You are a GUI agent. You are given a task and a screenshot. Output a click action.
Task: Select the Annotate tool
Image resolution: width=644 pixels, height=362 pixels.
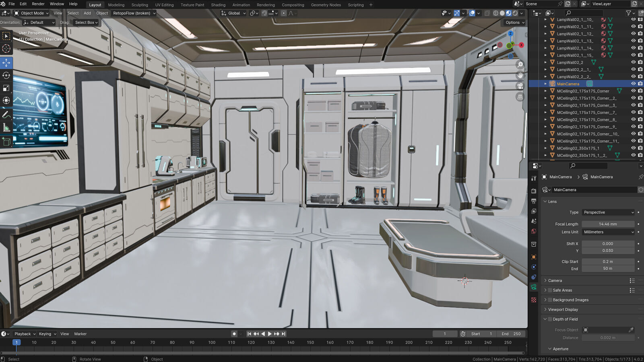tap(6, 115)
